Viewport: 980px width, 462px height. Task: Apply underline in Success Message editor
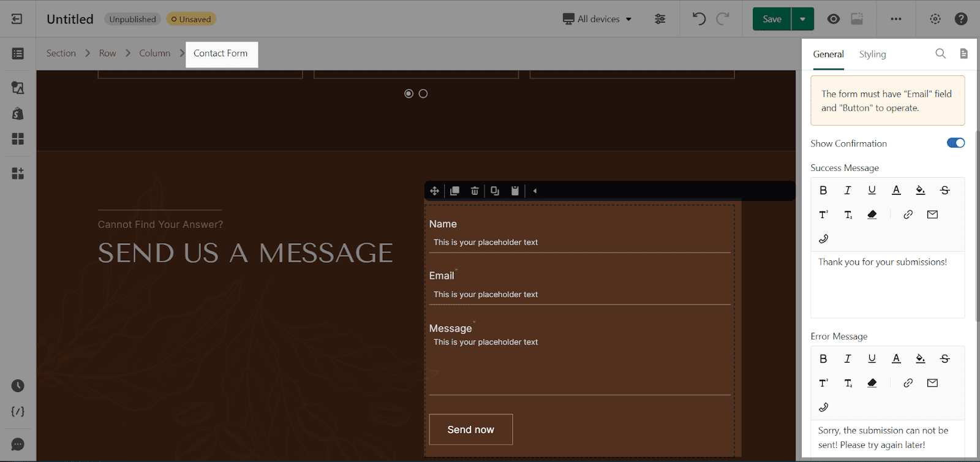pyautogui.click(x=872, y=190)
